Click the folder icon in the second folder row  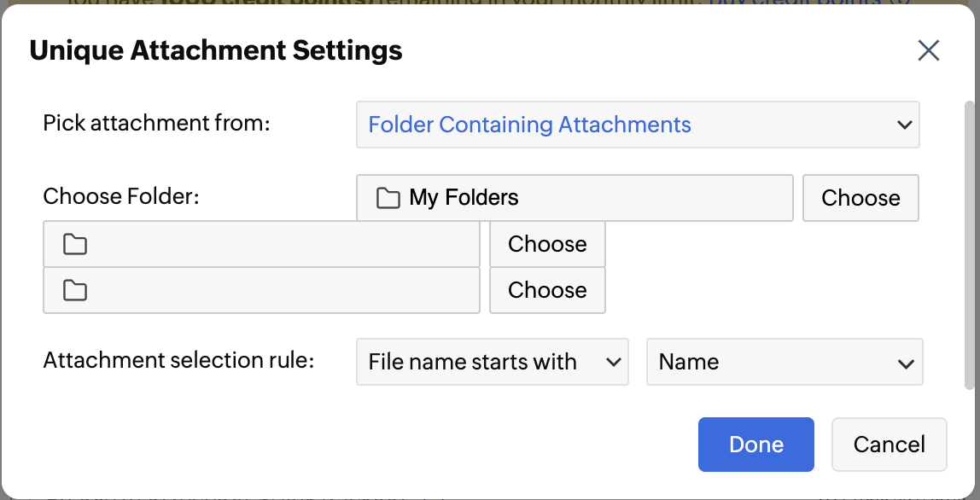coord(75,245)
